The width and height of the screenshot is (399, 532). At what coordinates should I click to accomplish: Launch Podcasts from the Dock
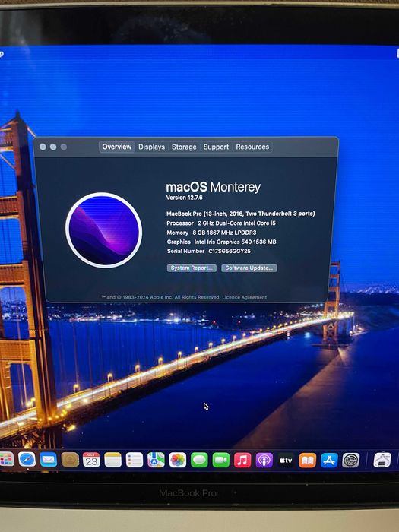[x=264, y=460]
